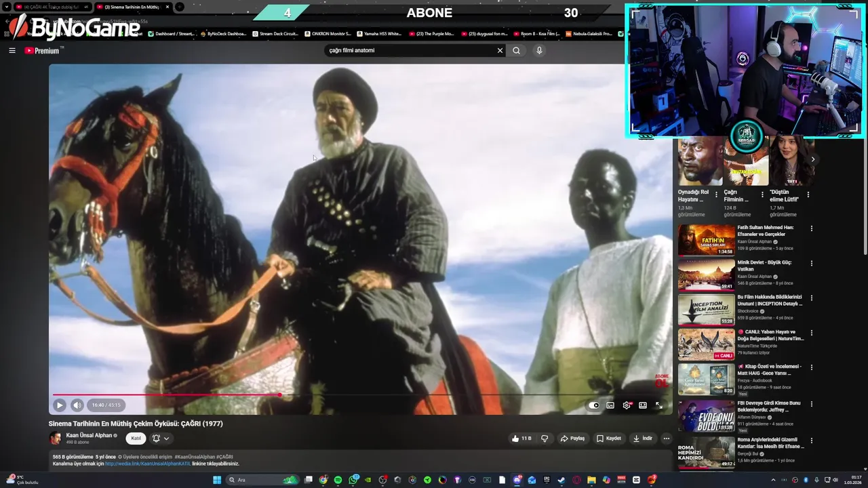Image resolution: width=868 pixels, height=488 pixels.
Task: Open Fatih Sultan Mehmed Han video thumbnail
Action: pyautogui.click(x=707, y=240)
